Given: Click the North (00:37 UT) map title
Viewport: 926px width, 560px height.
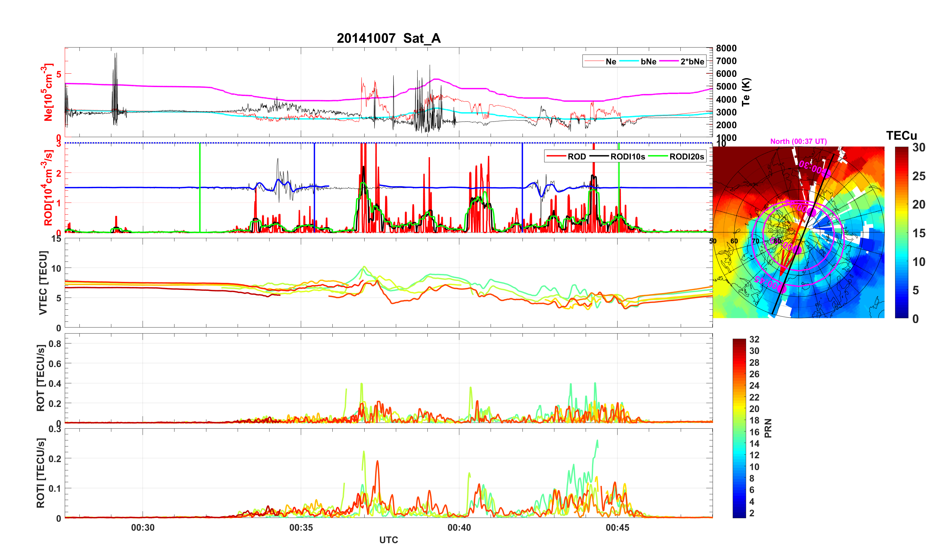Looking at the screenshot, I should [798, 141].
